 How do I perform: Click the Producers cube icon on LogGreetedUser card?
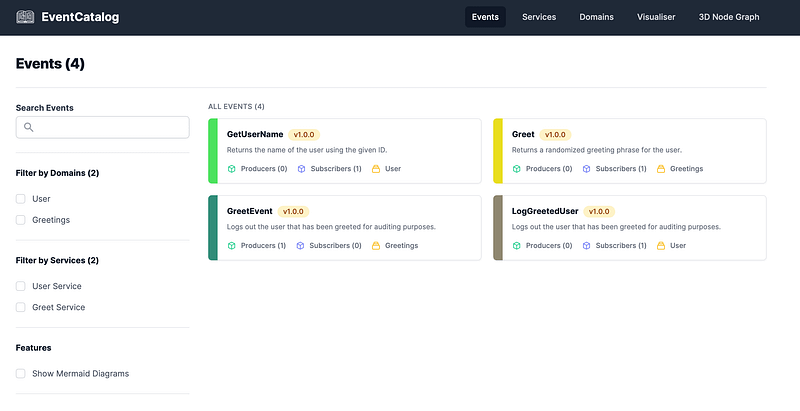pyautogui.click(x=517, y=245)
